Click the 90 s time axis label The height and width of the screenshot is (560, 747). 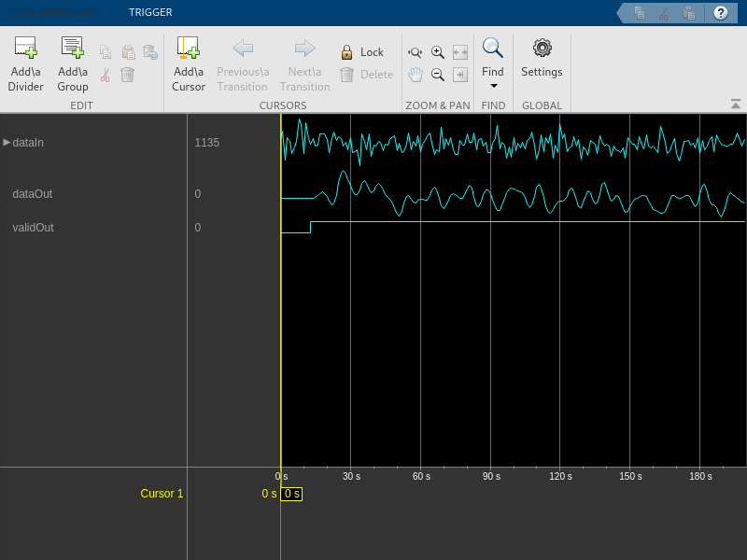(491, 476)
